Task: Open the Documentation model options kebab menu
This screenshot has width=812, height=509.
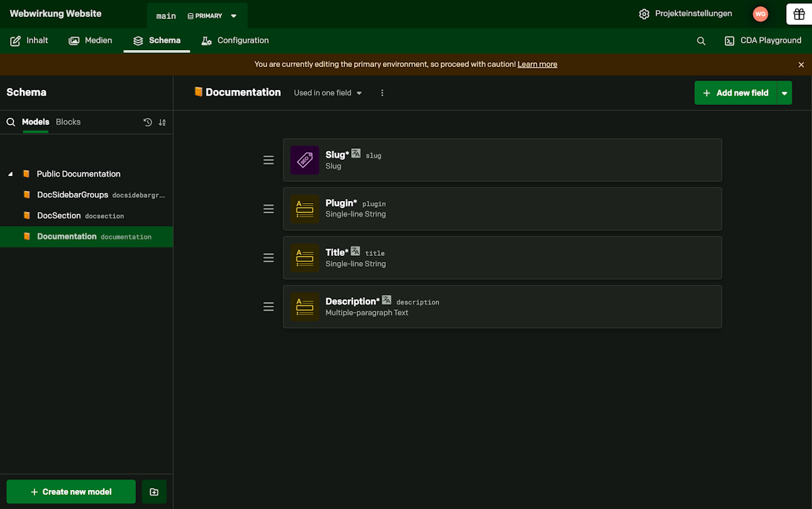Action: (382, 93)
